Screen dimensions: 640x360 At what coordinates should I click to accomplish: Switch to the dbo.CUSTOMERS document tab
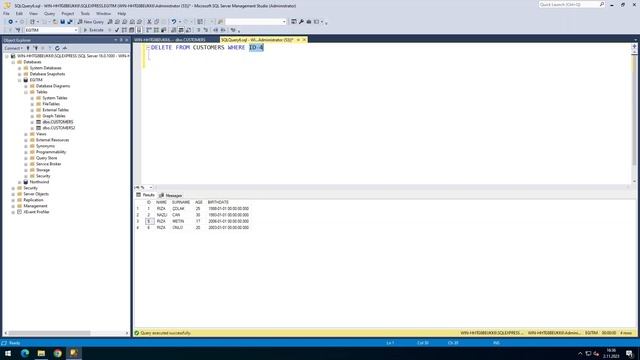coord(169,40)
